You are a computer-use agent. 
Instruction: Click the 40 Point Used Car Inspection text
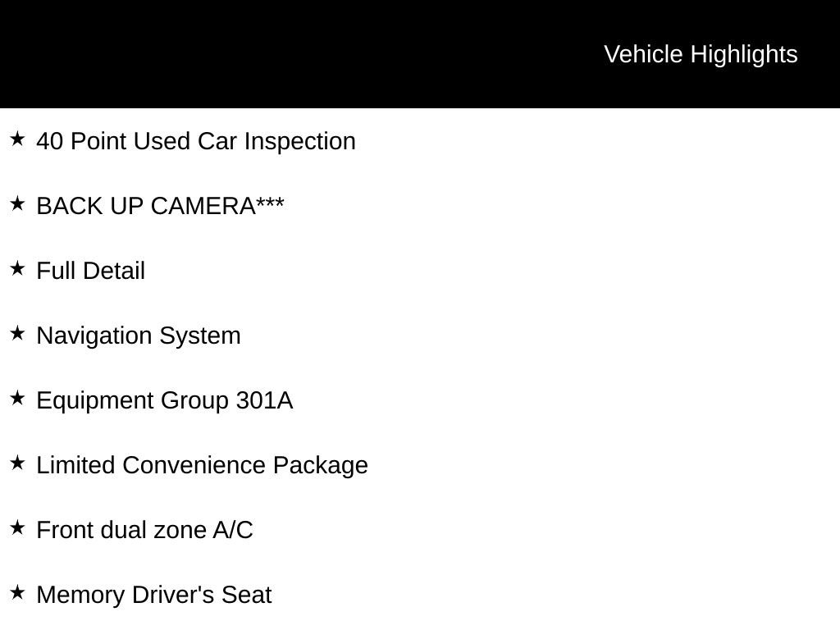pyautogui.click(x=196, y=141)
